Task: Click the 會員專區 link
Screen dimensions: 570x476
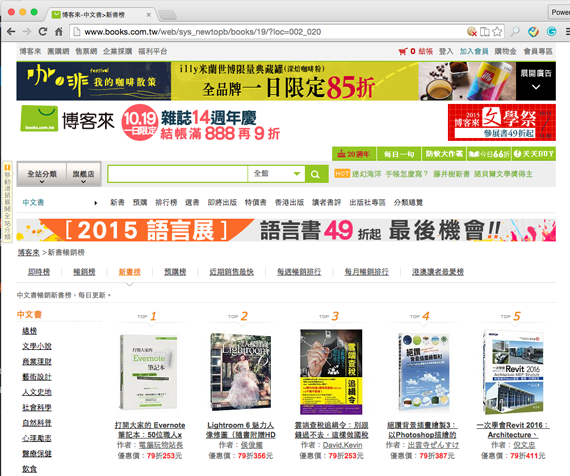Action: [x=538, y=52]
